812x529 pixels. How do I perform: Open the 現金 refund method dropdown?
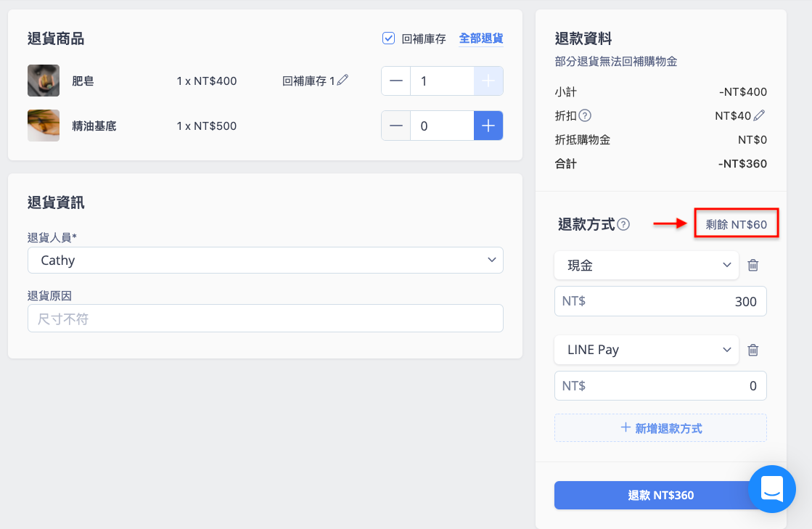click(647, 265)
